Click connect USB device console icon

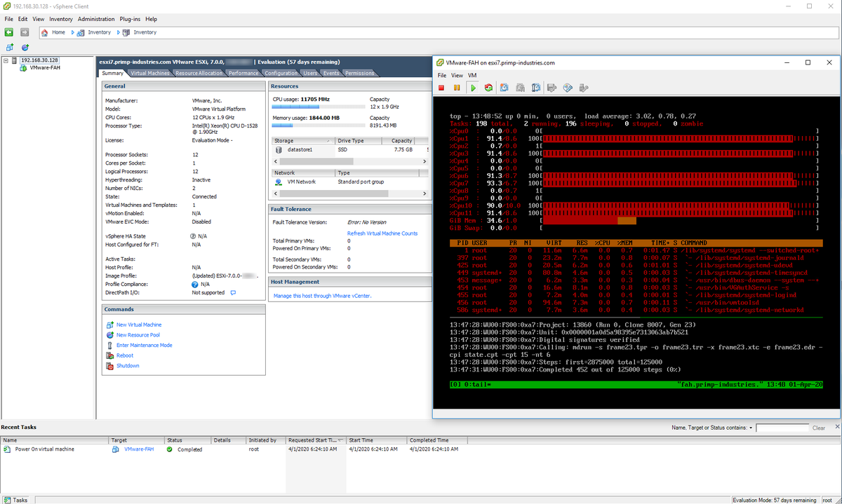[x=584, y=88]
